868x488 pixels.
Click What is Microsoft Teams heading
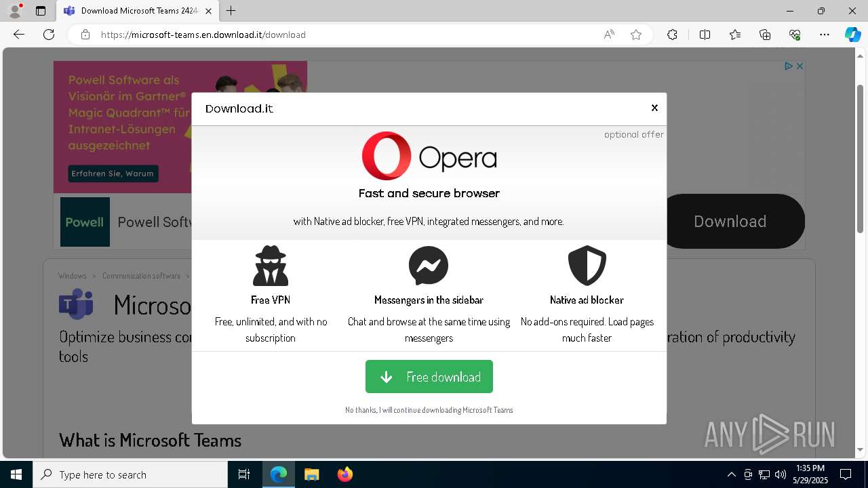150,441
